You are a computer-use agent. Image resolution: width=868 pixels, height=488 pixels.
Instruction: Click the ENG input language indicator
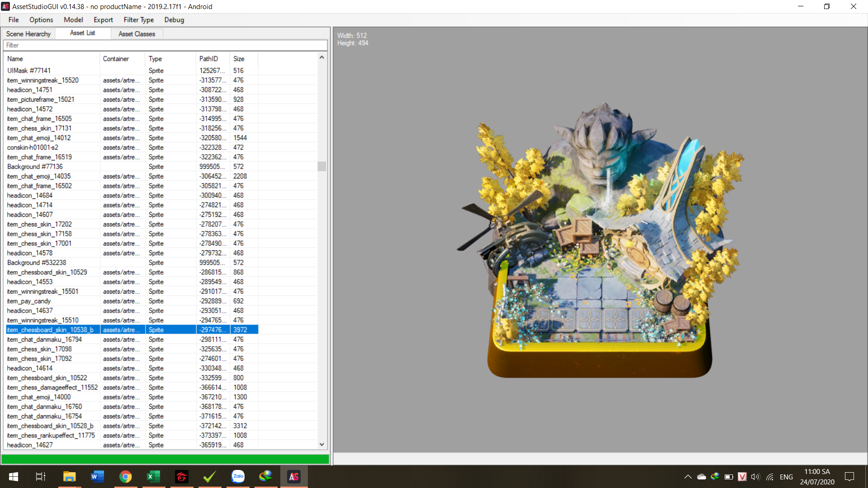[x=786, y=477]
